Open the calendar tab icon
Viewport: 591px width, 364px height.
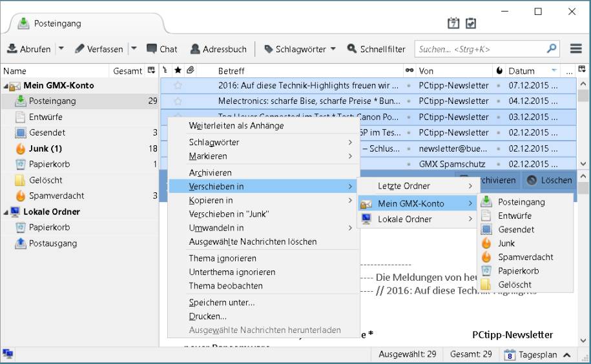click(453, 23)
